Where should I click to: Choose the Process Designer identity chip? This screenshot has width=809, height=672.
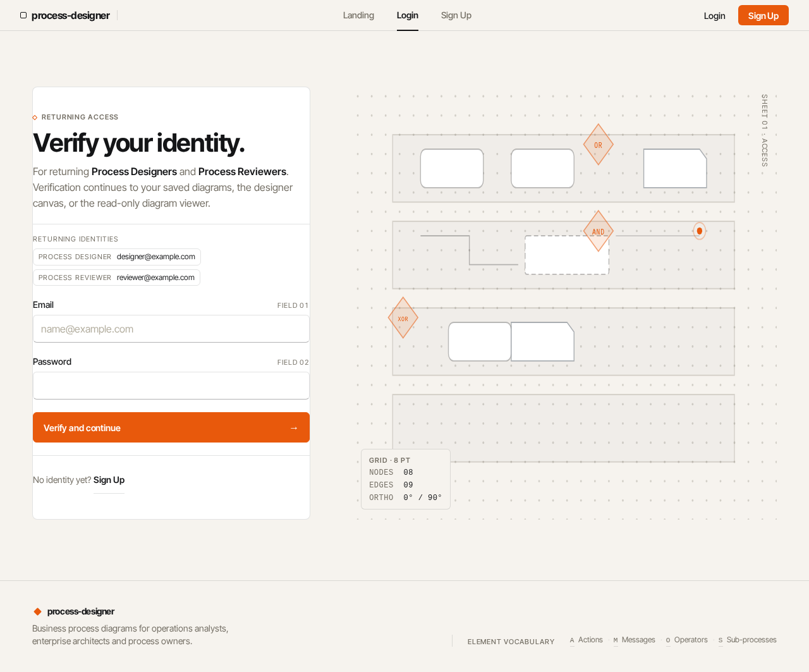[x=117, y=257]
